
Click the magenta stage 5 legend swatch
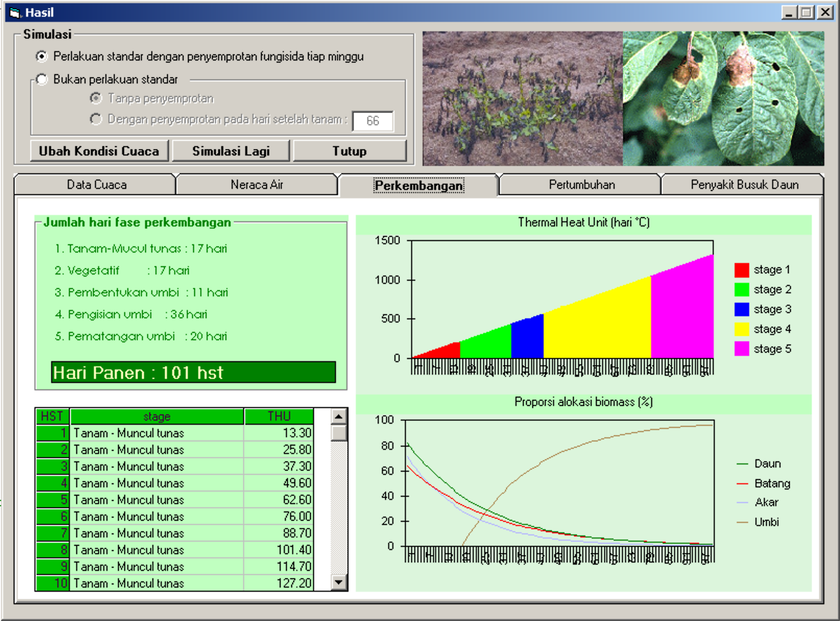[x=741, y=349]
